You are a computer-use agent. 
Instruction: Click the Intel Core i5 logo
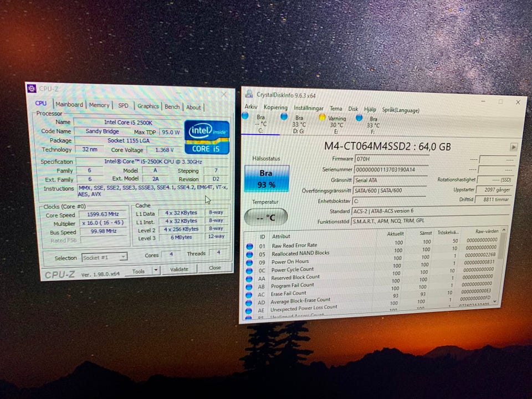207,136
